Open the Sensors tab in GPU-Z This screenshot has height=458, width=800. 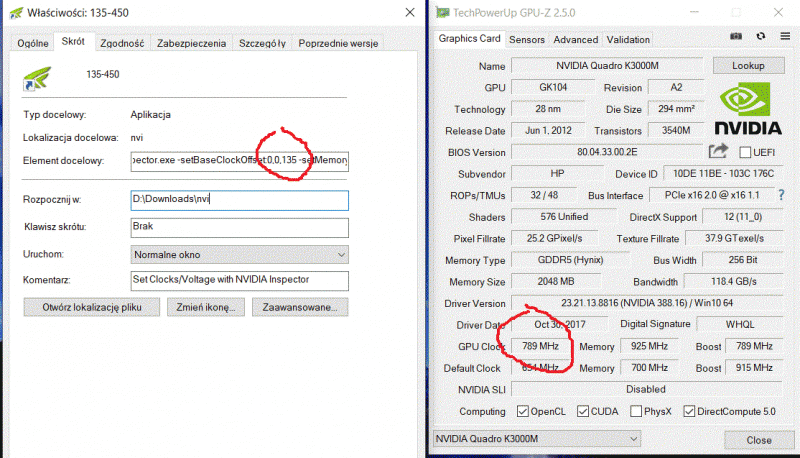(527, 40)
